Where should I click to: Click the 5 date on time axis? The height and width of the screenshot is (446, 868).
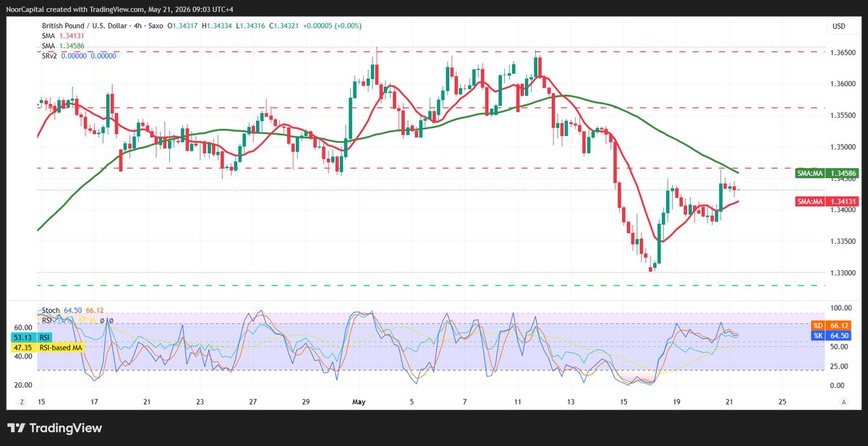tap(412, 401)
